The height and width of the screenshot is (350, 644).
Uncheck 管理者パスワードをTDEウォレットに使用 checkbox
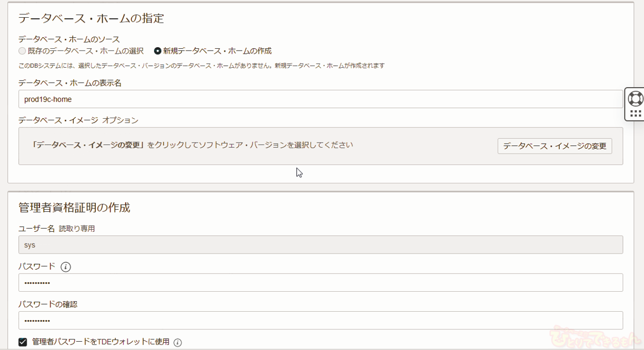click(x=23, y=342)
